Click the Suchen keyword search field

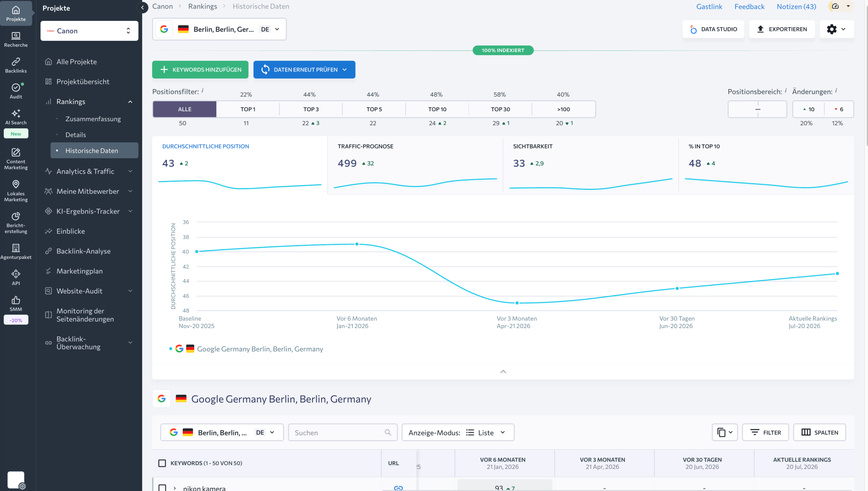[342, 432]
